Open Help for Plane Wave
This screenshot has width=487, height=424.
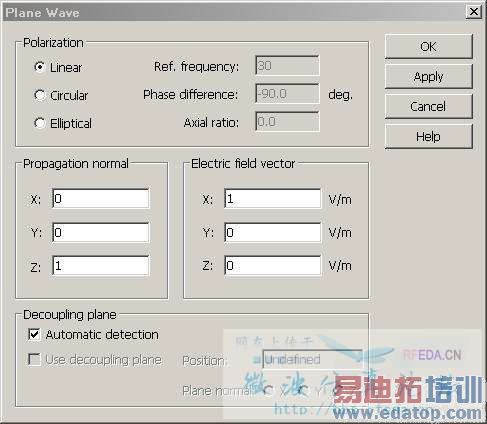(x=429, y=136)
